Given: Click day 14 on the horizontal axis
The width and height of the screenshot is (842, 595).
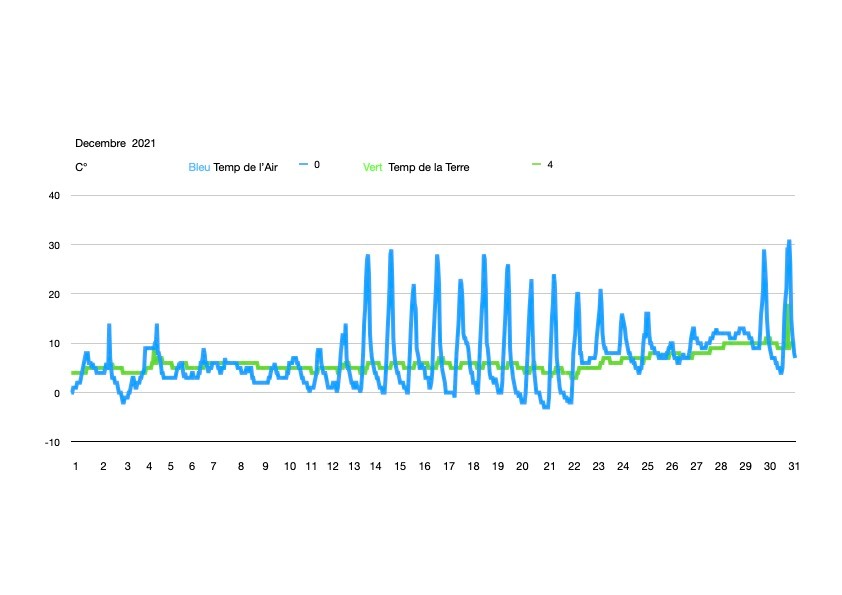Looking at the screenshot, I should pyautogui.click(x=378, y=466).
